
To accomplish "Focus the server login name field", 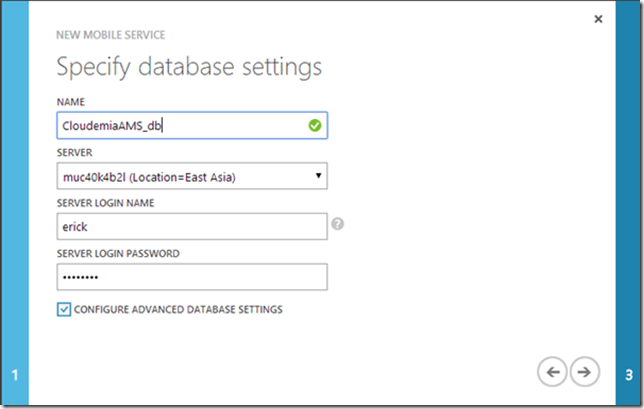I will [x=191, y=227].
